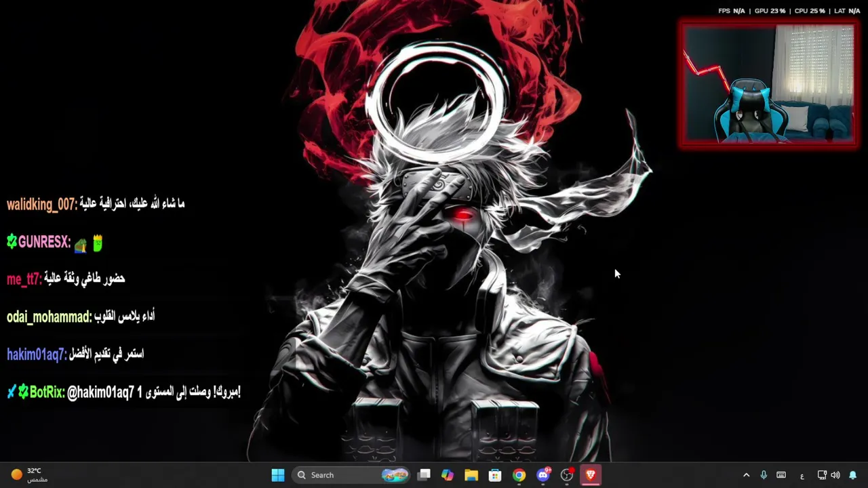Open the notification bell
The height and width of the screenshot is (488, 868).
[853, 475]
